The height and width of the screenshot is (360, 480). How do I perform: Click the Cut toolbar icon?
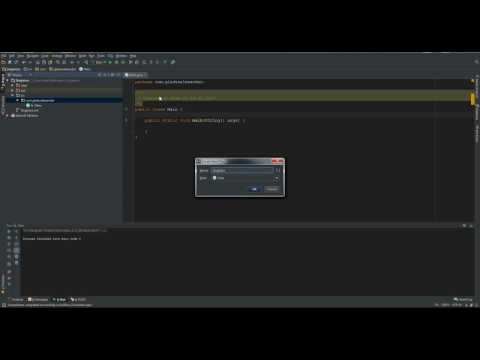click(38, 62)
